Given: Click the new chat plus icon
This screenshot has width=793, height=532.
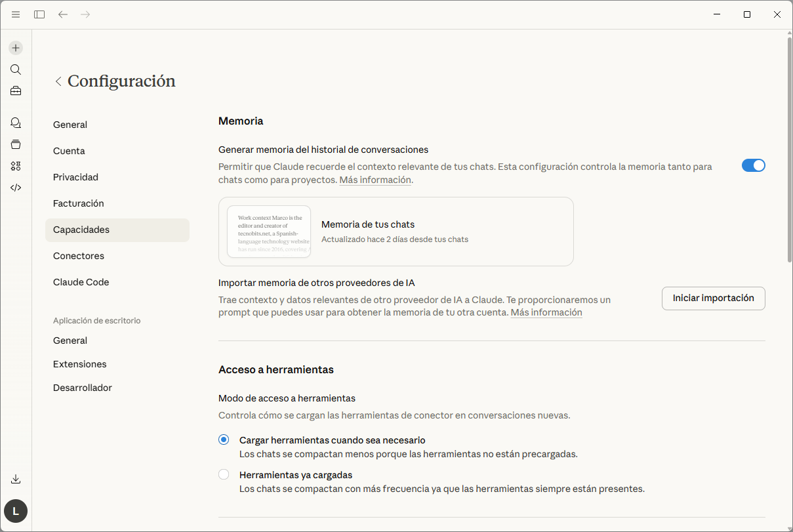Looking at the screenshot, I should tap(16, 48).
